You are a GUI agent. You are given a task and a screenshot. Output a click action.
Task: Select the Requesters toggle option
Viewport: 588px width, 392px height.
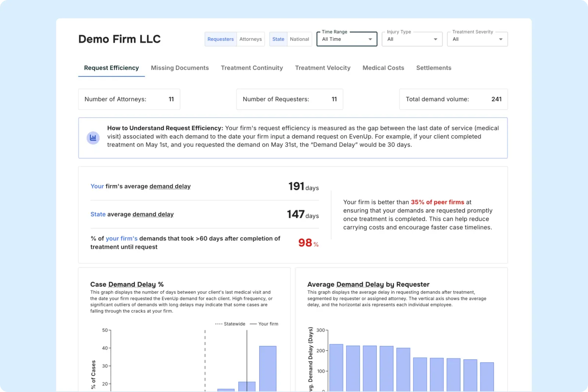click(220, 39)
